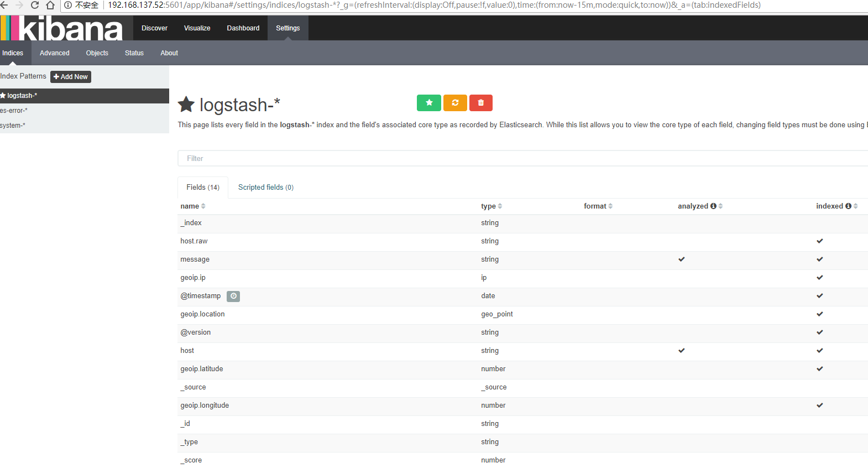Click the @timestamp field name
The image size is (868, 468).
(201, 296)
